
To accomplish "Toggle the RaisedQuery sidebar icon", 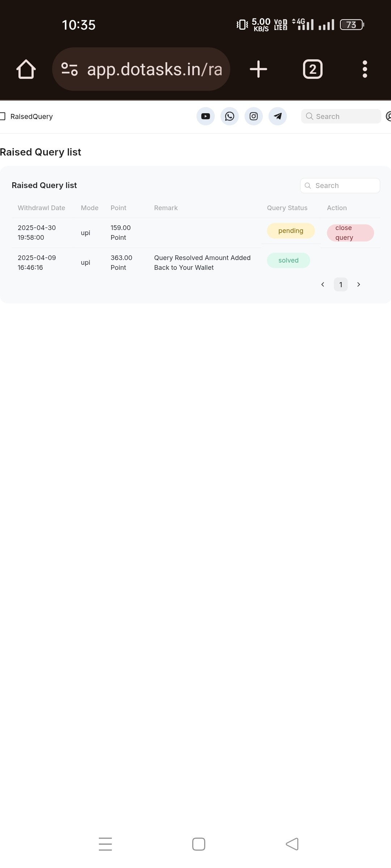I will [2, 116].
